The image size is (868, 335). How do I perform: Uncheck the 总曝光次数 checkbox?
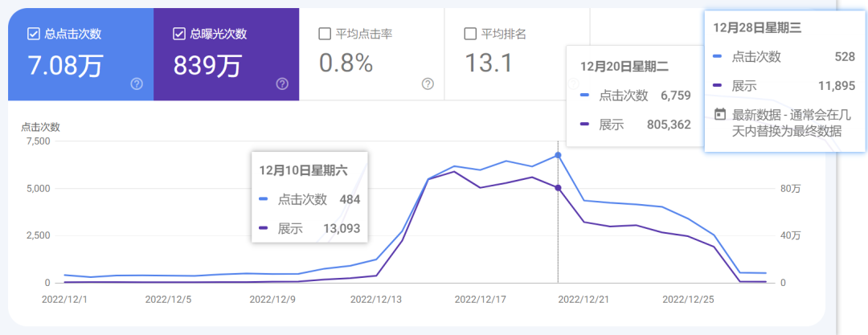point(179,34)
